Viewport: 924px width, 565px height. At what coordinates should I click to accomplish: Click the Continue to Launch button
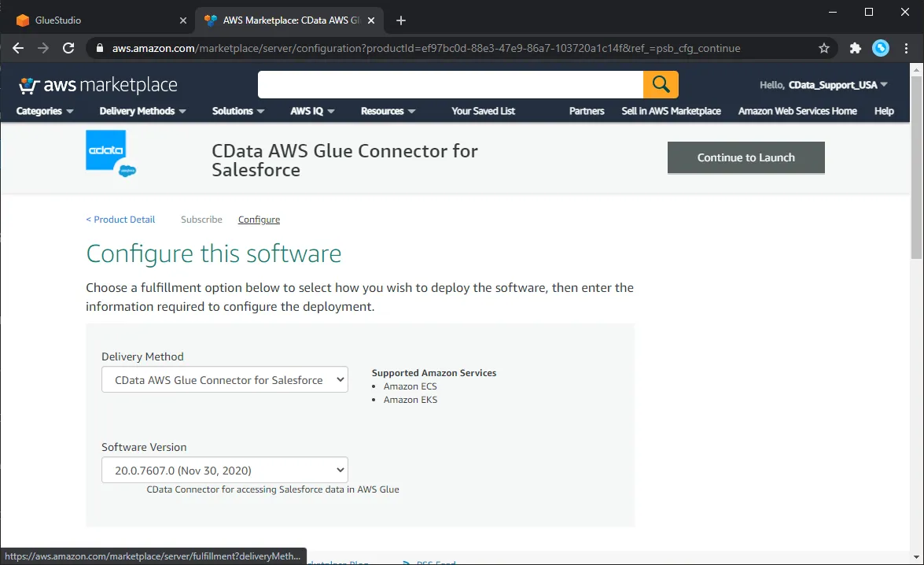click(x=745, y=157)
